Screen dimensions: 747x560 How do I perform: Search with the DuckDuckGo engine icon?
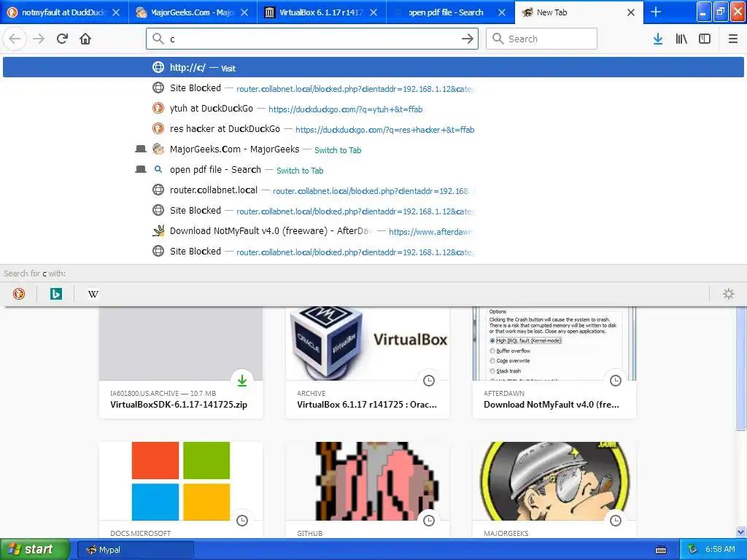[x=18, y=294]
